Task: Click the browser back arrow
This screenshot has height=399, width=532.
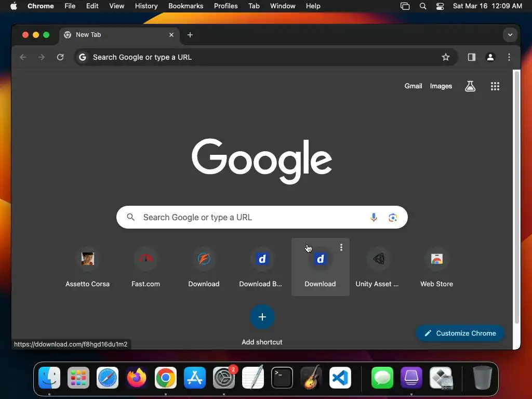Action: click(x=23, y=57)
